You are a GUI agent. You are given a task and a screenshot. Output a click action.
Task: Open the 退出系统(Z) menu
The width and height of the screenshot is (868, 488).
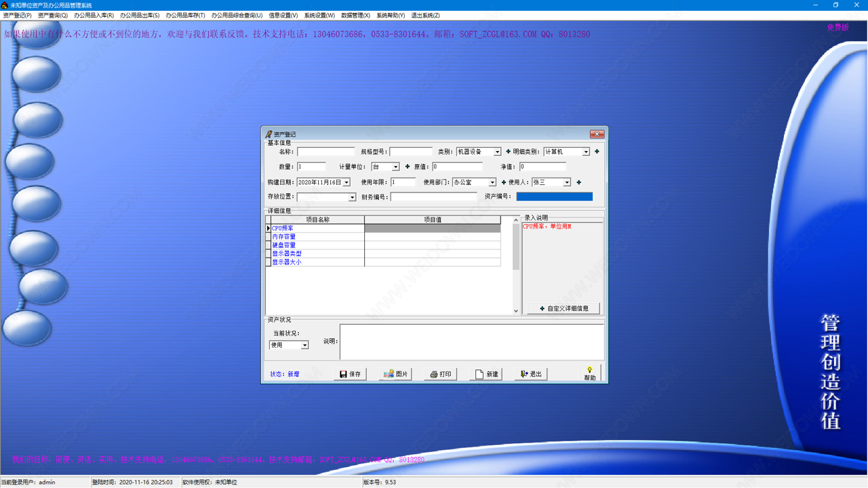[x=425, y=15]
